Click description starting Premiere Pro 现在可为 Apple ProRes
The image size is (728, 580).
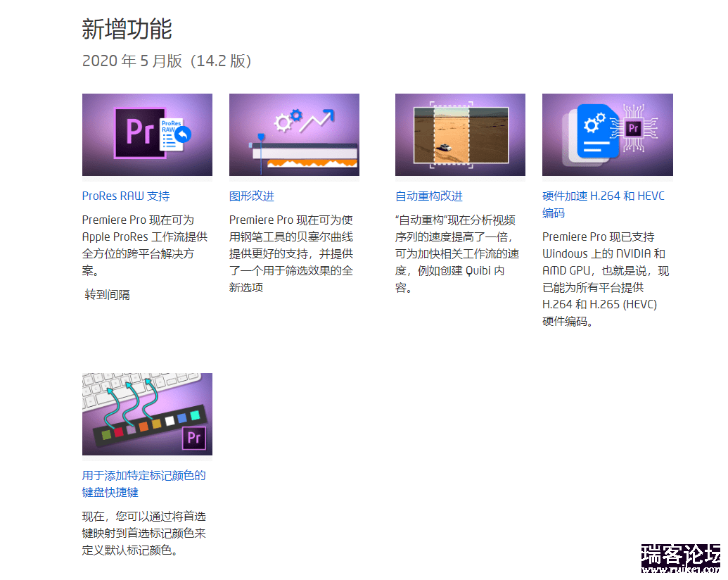[145, 245]
